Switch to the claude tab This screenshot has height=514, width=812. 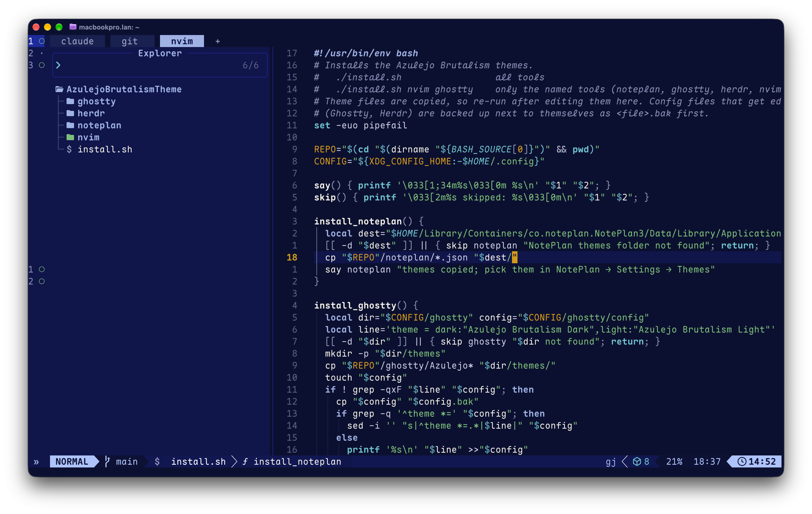pyautogui.click(x=77, y=41)
